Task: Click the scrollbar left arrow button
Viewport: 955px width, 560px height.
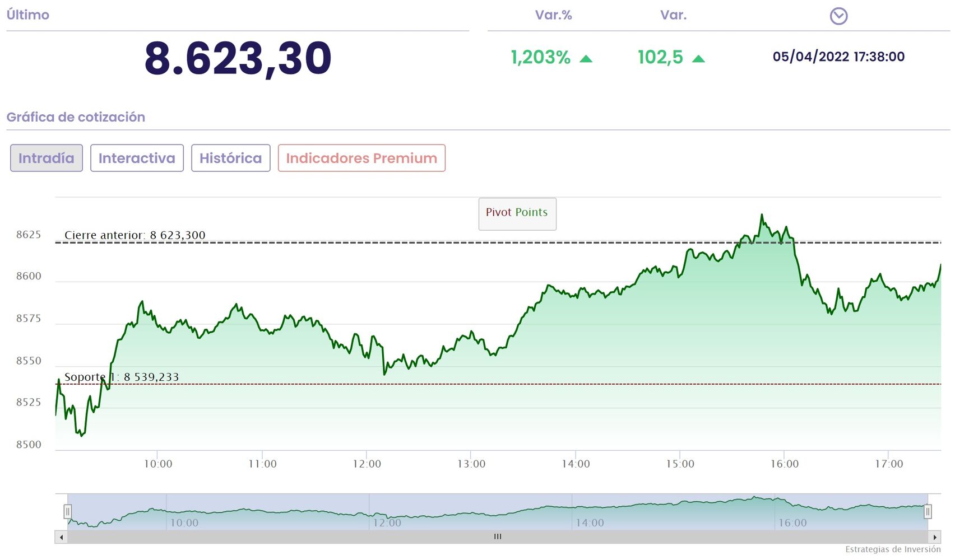Action: (x=61, y=537)
